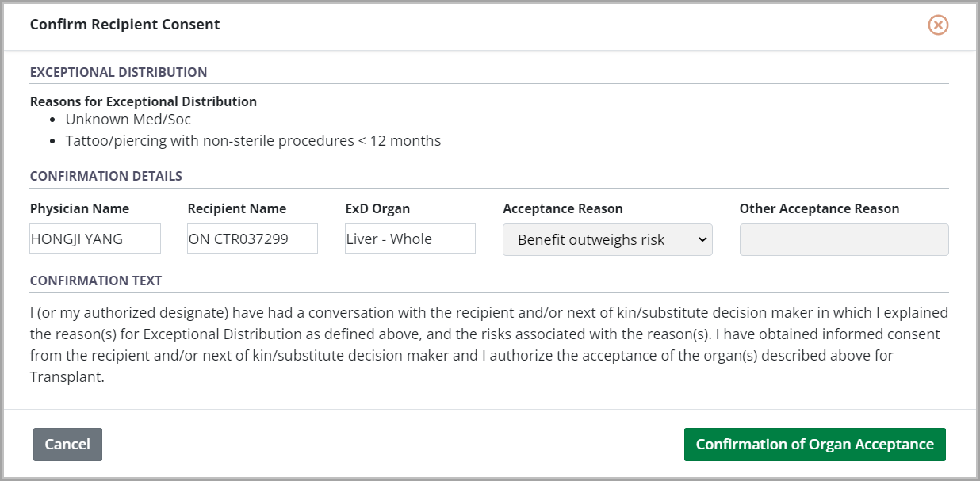Viewport: 980px width, 481px height.
Task: Click Confirmation of Organ Acceptance button
Action: tap(814, 445)
